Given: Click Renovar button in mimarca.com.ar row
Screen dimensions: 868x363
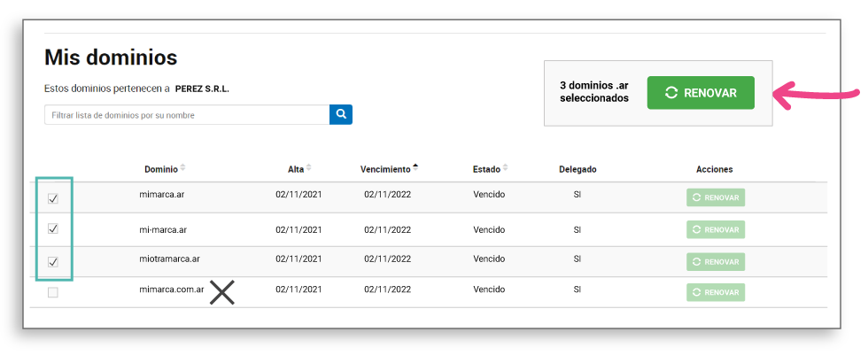Looking at the screenshot, I should click(x=715, y=292).
